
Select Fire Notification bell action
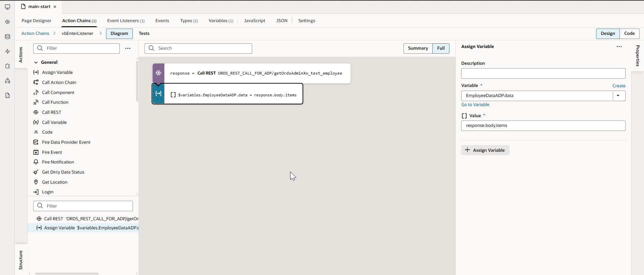[58, 162]
